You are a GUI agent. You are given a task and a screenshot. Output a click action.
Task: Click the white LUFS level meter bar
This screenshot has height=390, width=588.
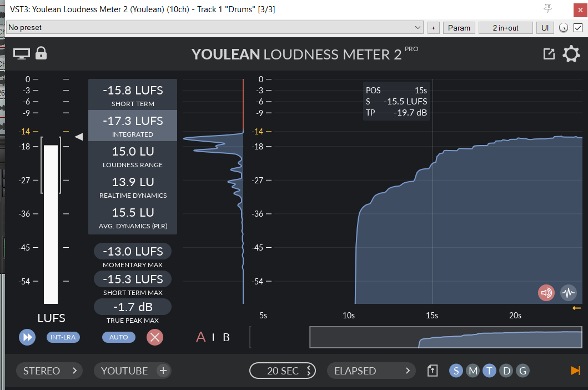coord(51,224)
